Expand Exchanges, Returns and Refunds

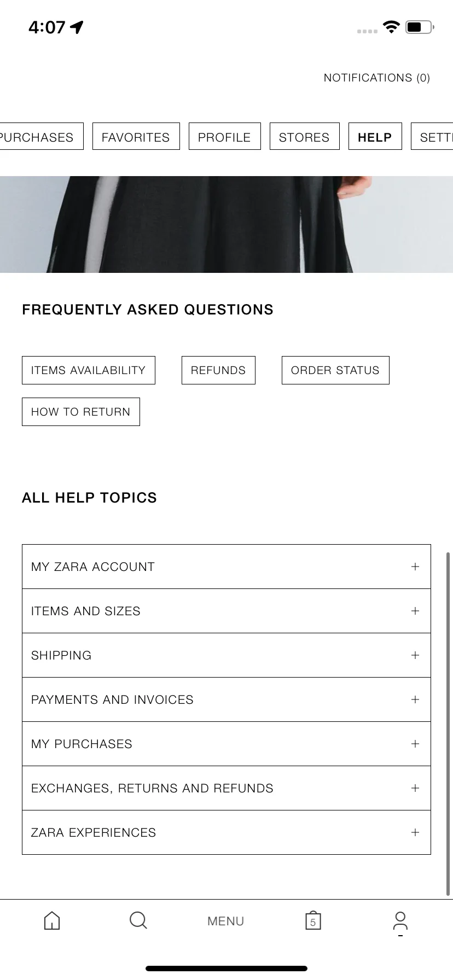[x=226, y=788]
